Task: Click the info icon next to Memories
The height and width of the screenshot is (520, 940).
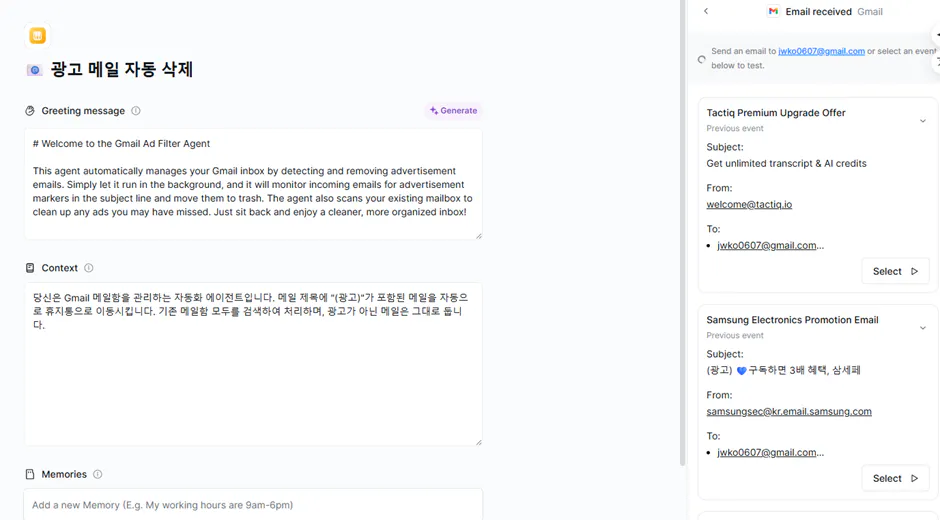Action: (x=98, y=474)
